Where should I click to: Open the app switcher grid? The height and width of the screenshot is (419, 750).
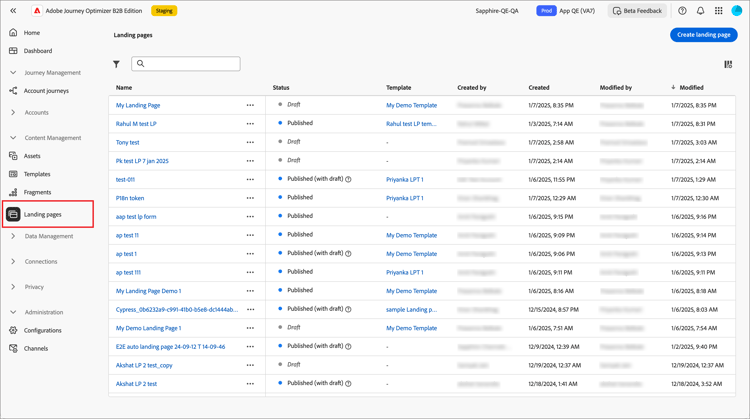[x=718, y=11]
